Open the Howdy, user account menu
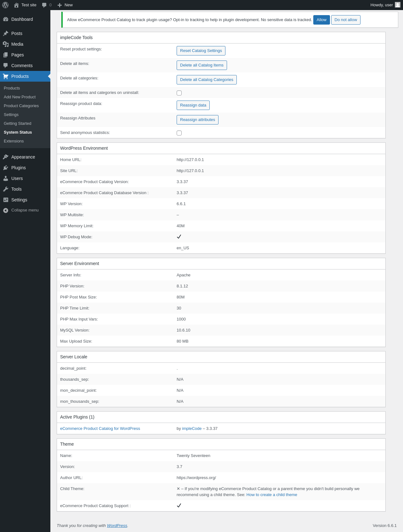 (382, 5)
